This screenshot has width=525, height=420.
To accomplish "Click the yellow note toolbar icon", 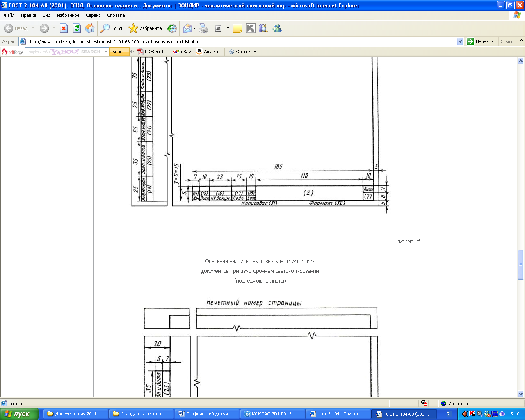I will [x=237, y=28].
